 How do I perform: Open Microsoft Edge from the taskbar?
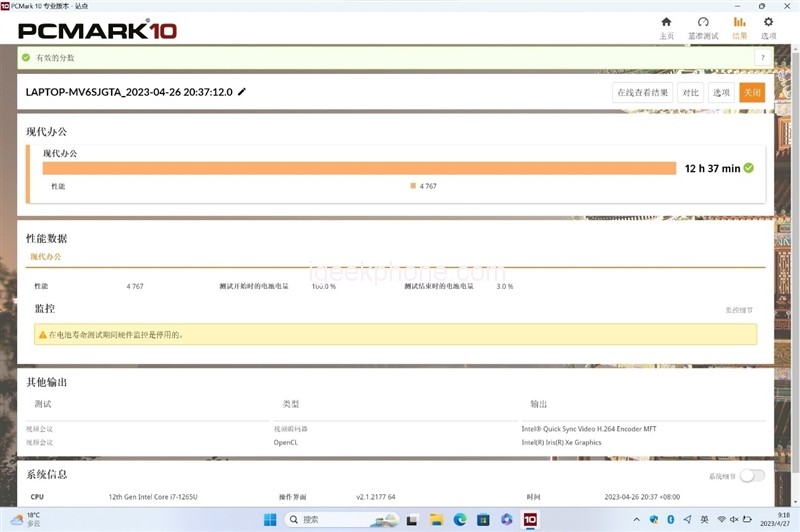tap(460, 520)
